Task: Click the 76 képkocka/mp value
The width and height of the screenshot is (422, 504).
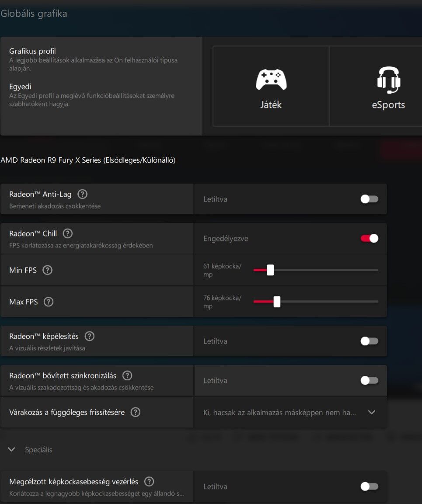Action: (x=222, y=302)
